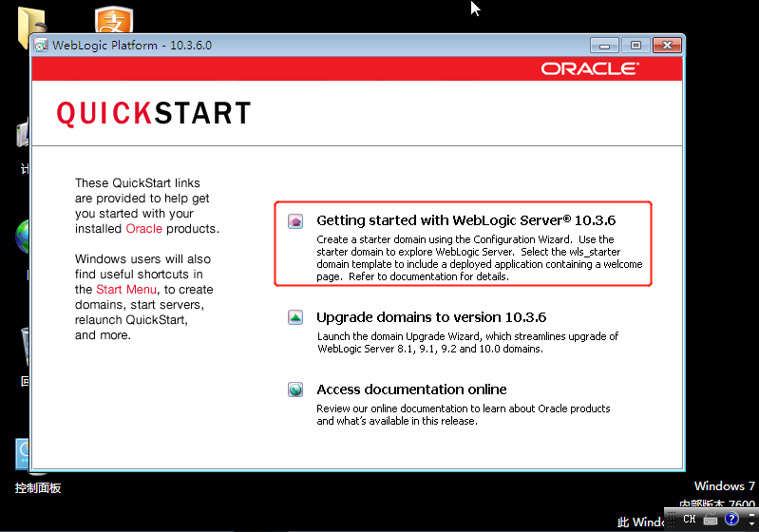This screenshot has width=759, height=532.
Task: Click the QUICKSTART heading
Action: click(154, 113)
